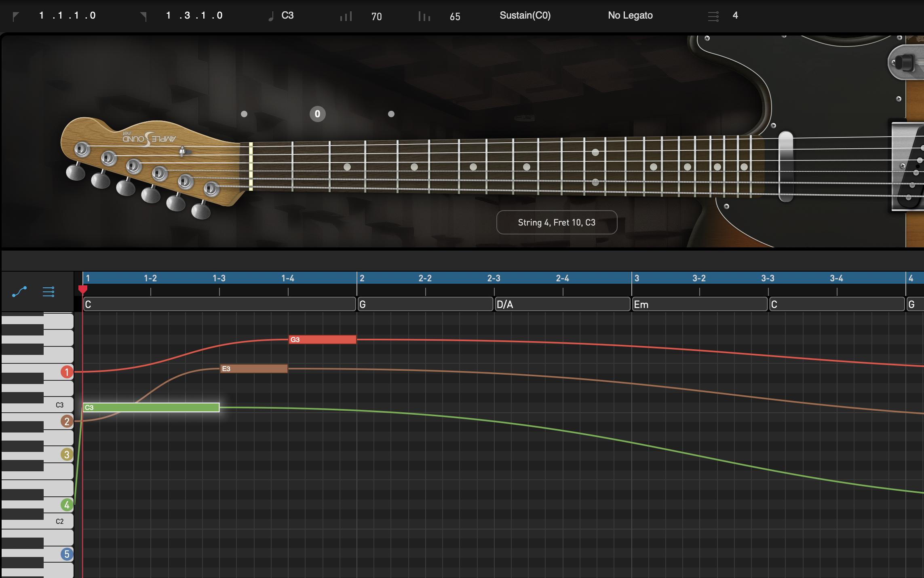This screenshot has width=924, height=578.
Task: Click the release velocity value 65
Action: pyautogui.click(x=455, y=17)
